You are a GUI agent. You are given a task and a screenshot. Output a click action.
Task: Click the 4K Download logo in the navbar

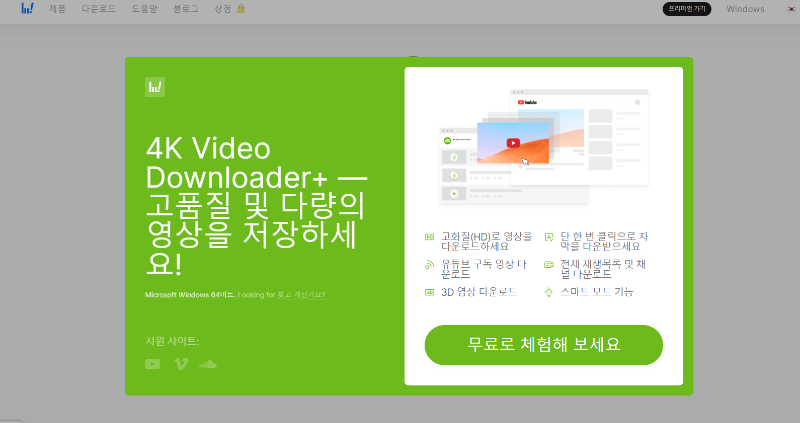pos(28,8)
